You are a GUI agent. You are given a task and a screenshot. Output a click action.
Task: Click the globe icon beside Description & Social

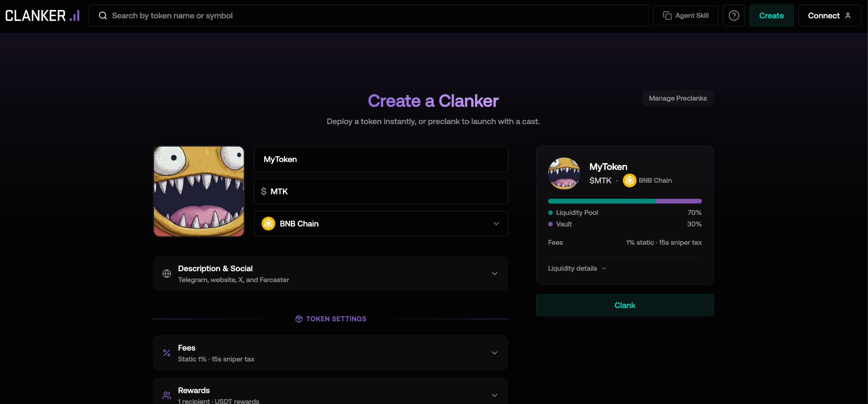167,273
